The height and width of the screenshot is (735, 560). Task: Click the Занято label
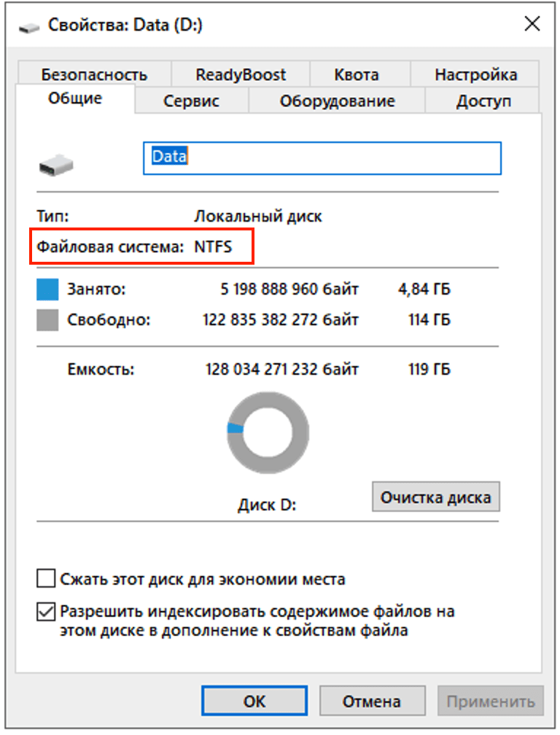pyautogui.click(x=96, y=289)
